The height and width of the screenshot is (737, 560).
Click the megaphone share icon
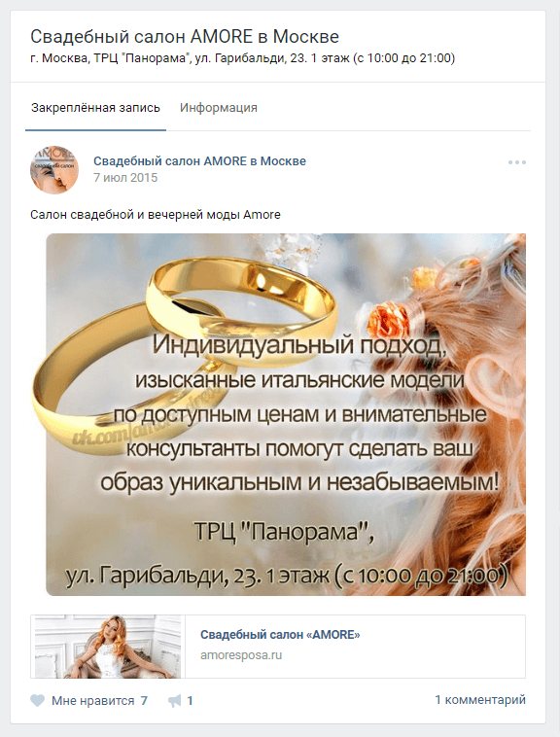[174, 701]
